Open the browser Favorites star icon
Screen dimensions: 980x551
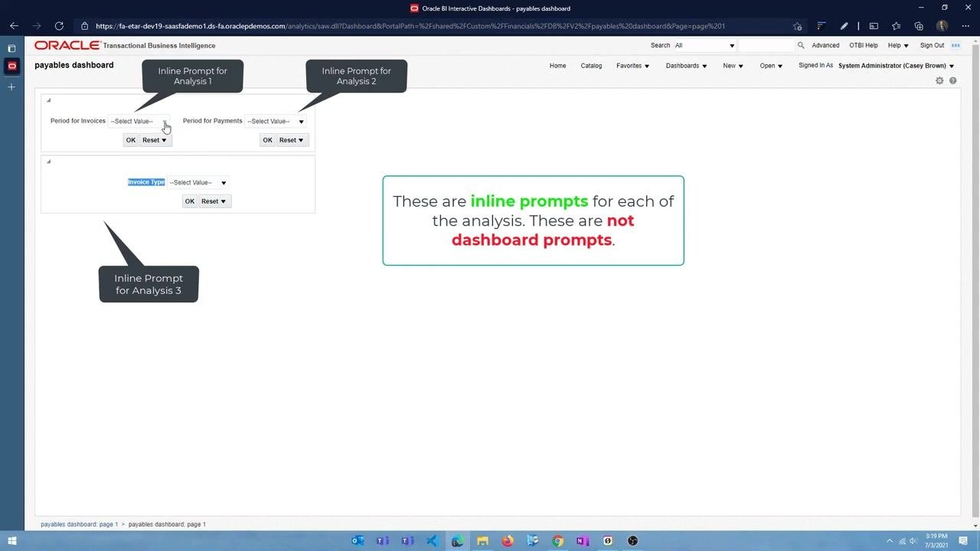896,26
